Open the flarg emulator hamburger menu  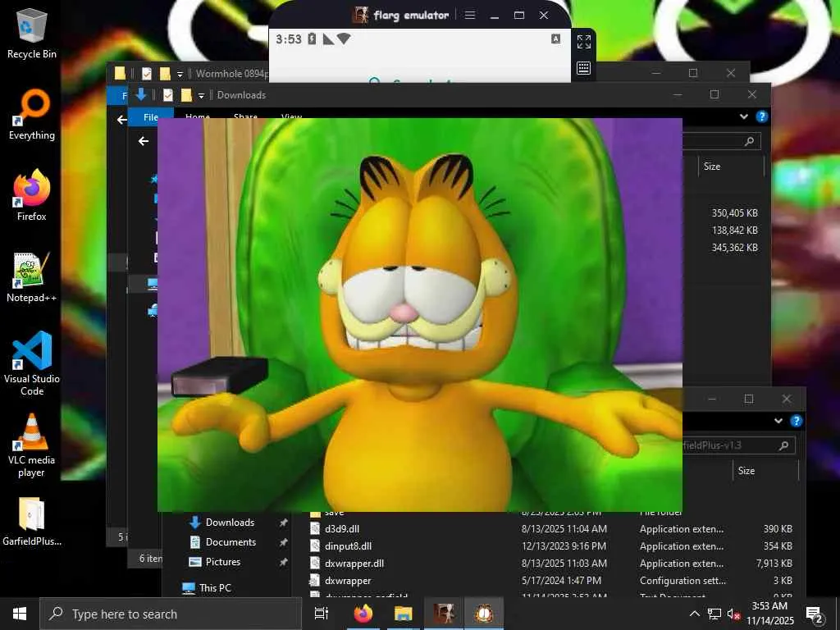[x=470, y=15]
